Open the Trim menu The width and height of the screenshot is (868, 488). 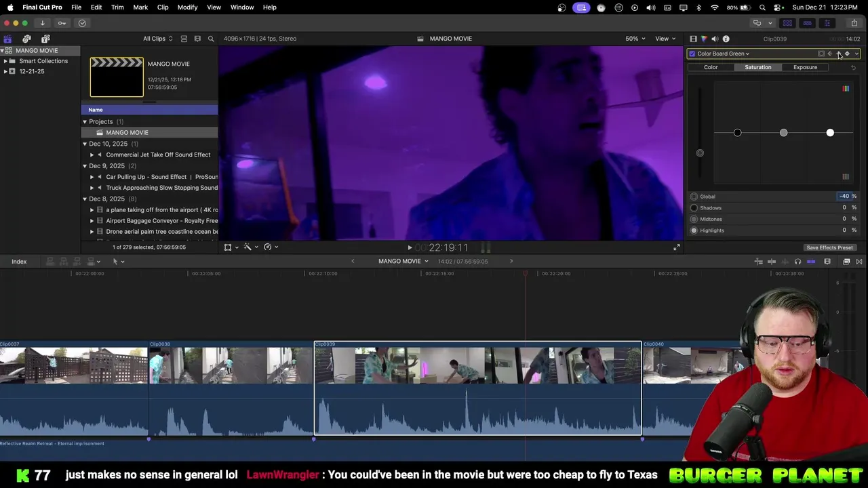click(x=117, y=7)
